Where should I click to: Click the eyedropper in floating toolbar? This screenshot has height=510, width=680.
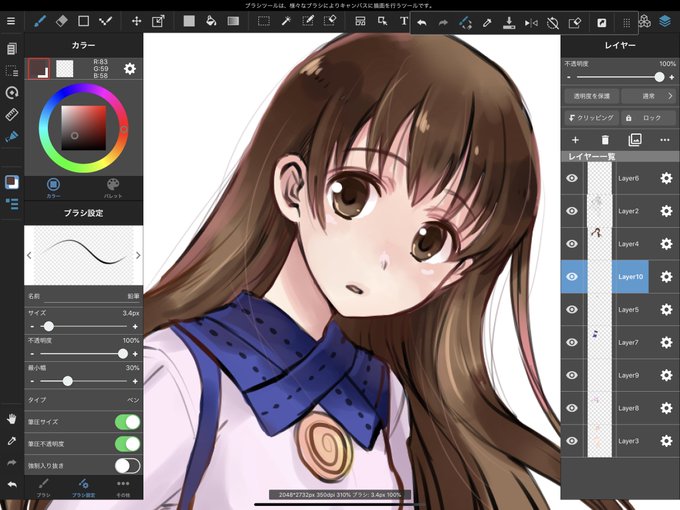pyautogui.click(x=487, y=23)
